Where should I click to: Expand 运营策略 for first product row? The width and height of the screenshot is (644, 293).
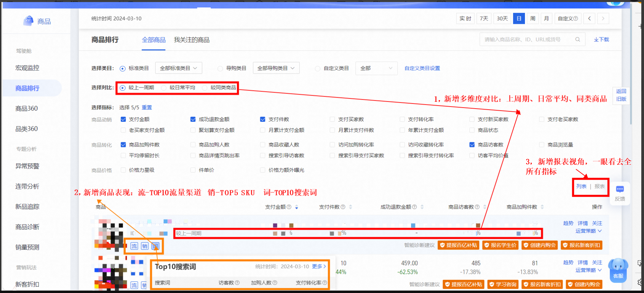click(x=589, y=231)
